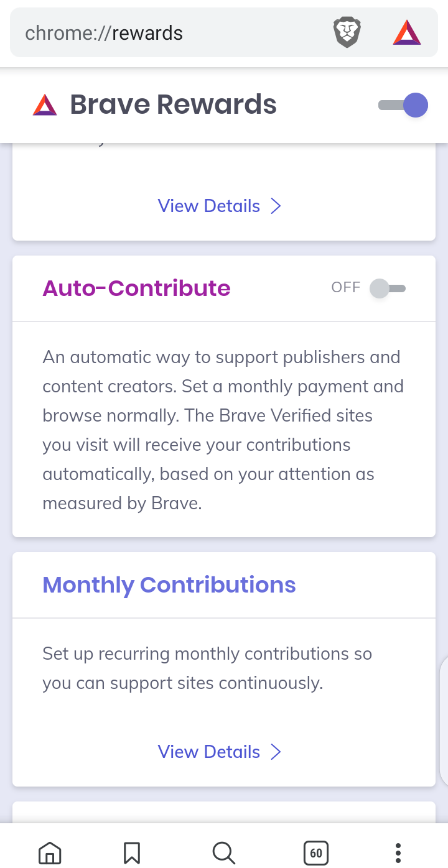Screen dimensions: 448x868
Task: Tap the BAT rewards icon in address bar
Action: [x=407, y=33]
